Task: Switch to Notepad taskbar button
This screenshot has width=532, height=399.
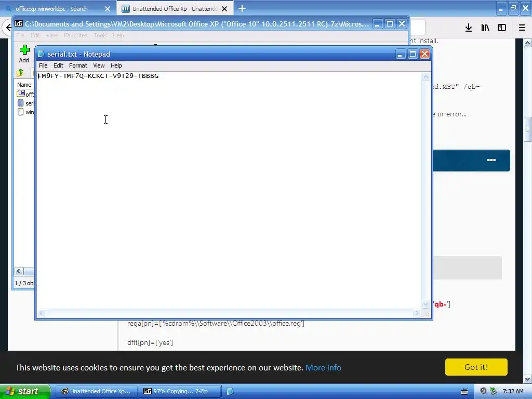Action: coord(230,391)
